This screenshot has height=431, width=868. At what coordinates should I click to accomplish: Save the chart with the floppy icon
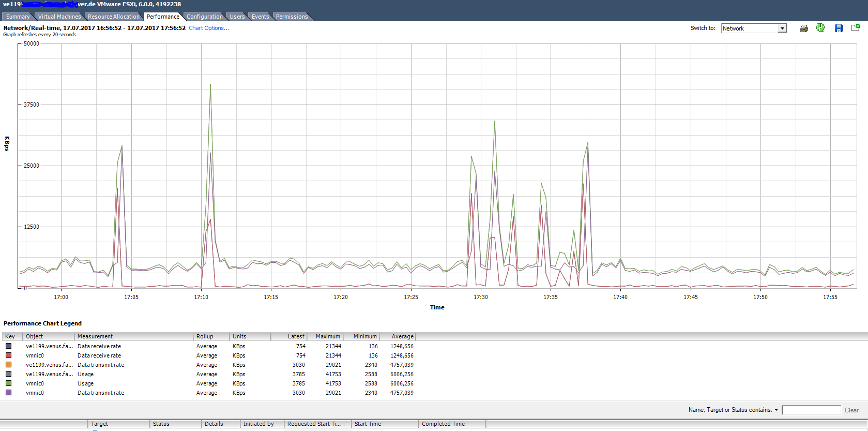[839, 28]
